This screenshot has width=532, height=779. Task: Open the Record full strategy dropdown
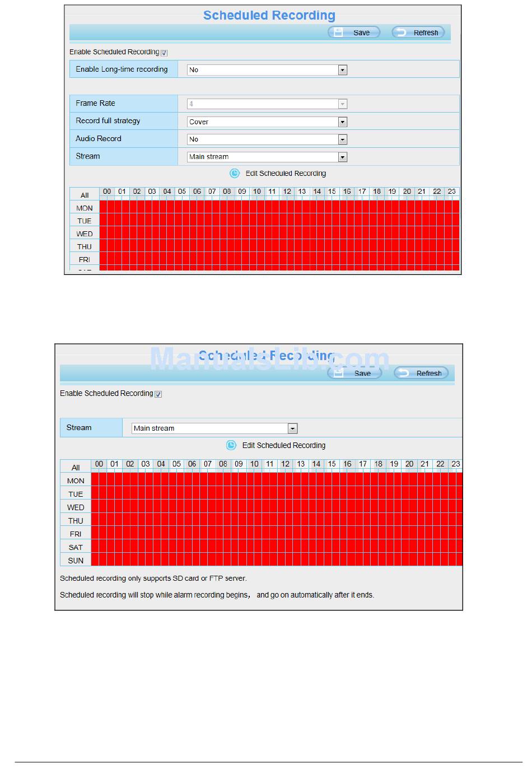(x=267, y=122)
